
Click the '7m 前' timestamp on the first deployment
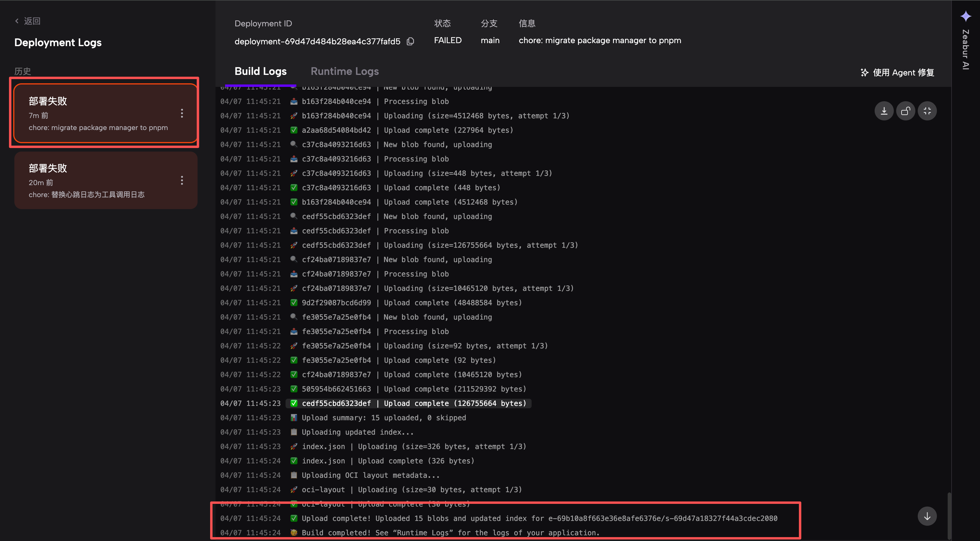tap(38, 115)
